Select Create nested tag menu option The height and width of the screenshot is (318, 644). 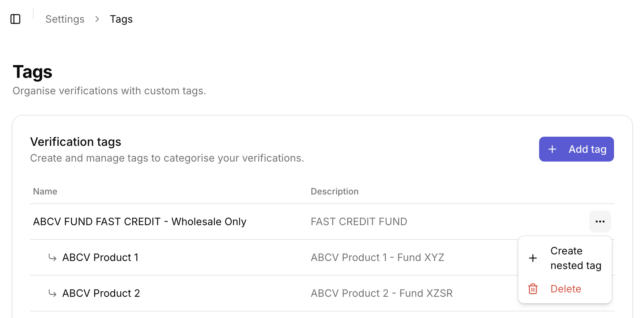pyautogui.click(x=565, y=258)
